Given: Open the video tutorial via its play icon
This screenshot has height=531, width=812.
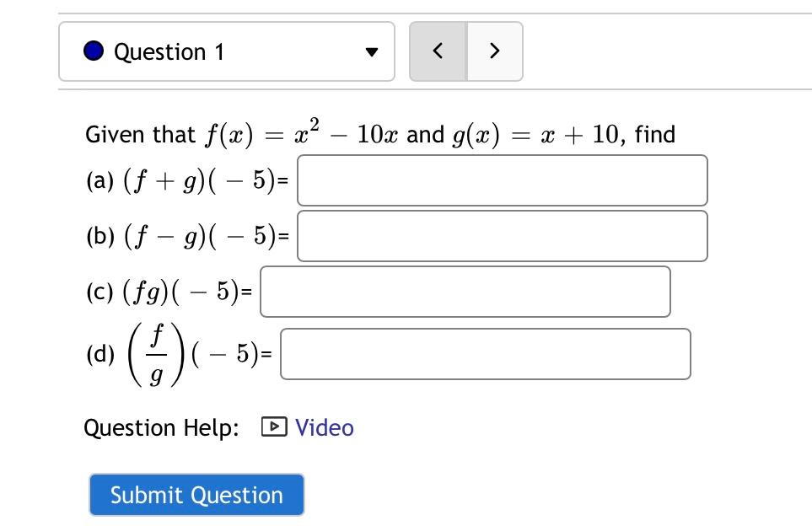Looking at the screenshot, I should [x=272, y=427].
